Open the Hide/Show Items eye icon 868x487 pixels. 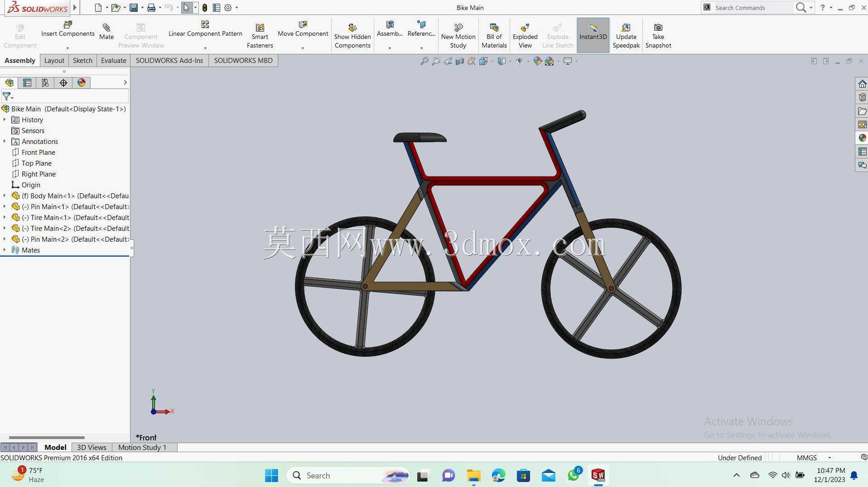519,61
